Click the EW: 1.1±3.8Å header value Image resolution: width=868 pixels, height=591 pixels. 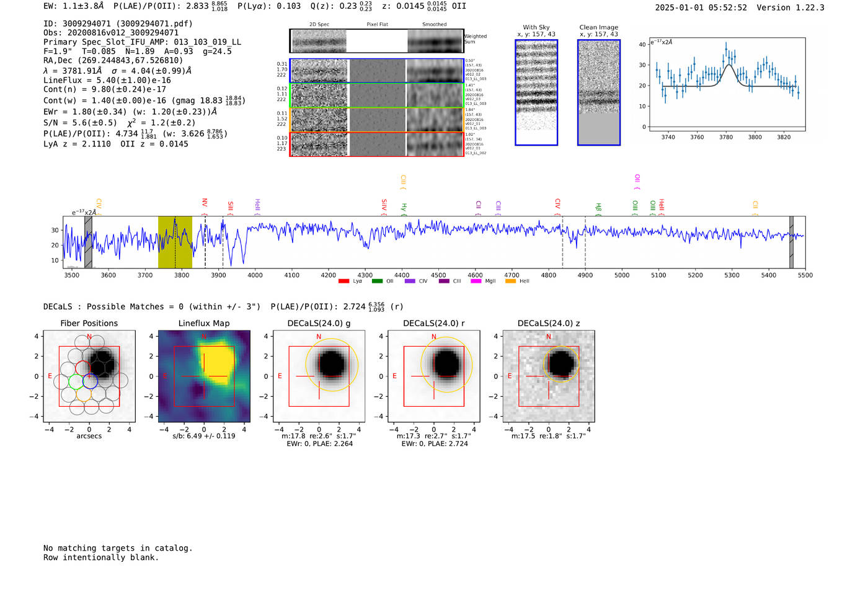74,6
